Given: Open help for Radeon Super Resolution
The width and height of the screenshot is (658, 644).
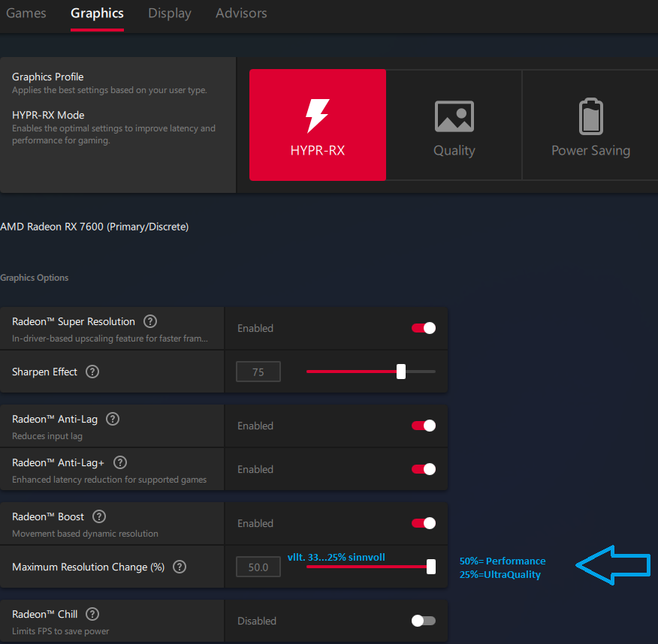Looking at the screenshot, I should [150, 321].
